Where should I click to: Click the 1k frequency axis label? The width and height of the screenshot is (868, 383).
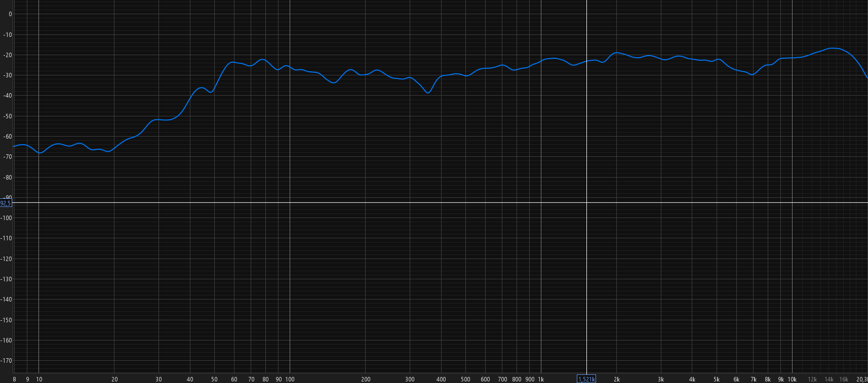[x=541, y=379]
